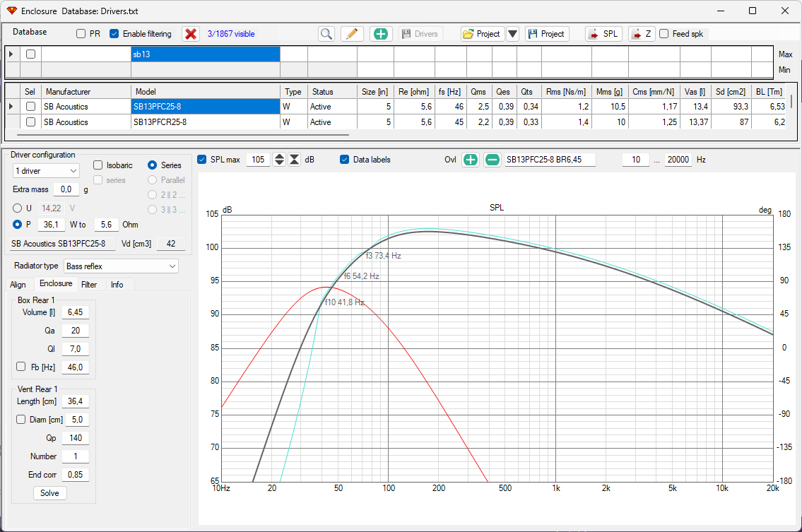The image size is (802, 532).
Task: Select the SB13PFCR25-8 model cell
Action: point(206,122)
